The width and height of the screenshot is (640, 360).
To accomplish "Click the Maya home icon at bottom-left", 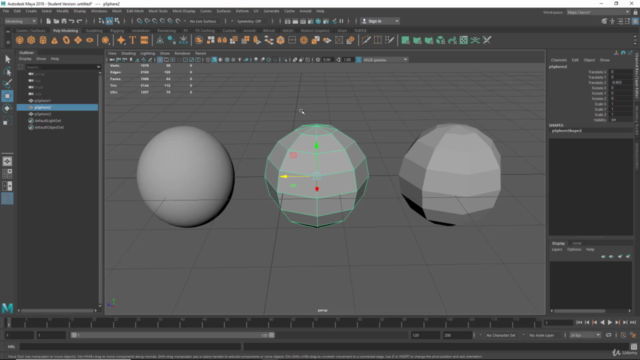I will [x=7, y=308].
